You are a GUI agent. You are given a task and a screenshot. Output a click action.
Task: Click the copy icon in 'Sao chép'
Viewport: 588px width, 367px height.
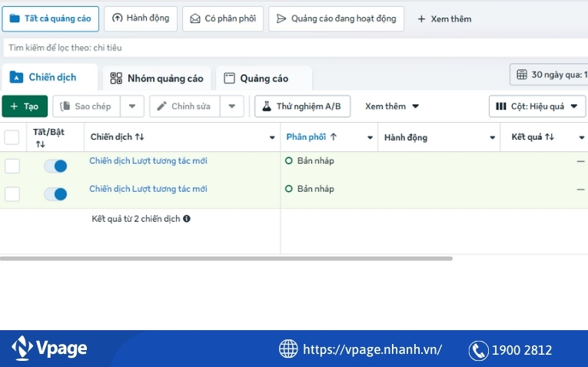65,106
